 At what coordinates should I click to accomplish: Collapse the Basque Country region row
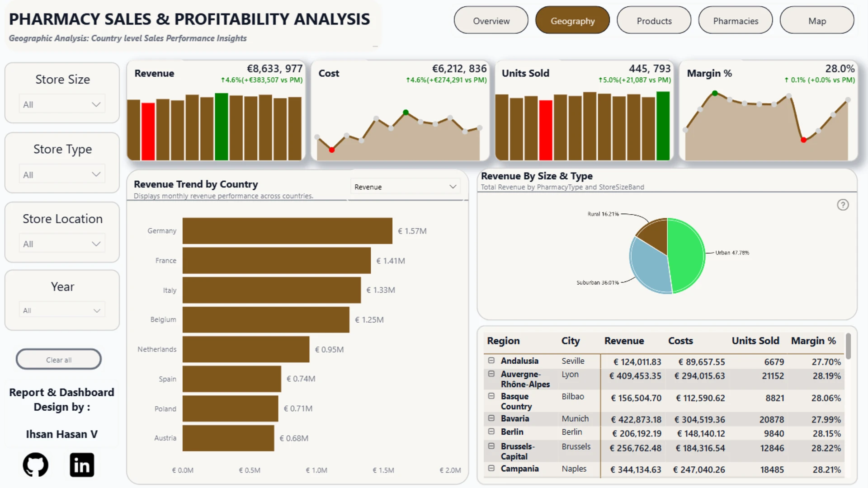click(x=491, y=396)
